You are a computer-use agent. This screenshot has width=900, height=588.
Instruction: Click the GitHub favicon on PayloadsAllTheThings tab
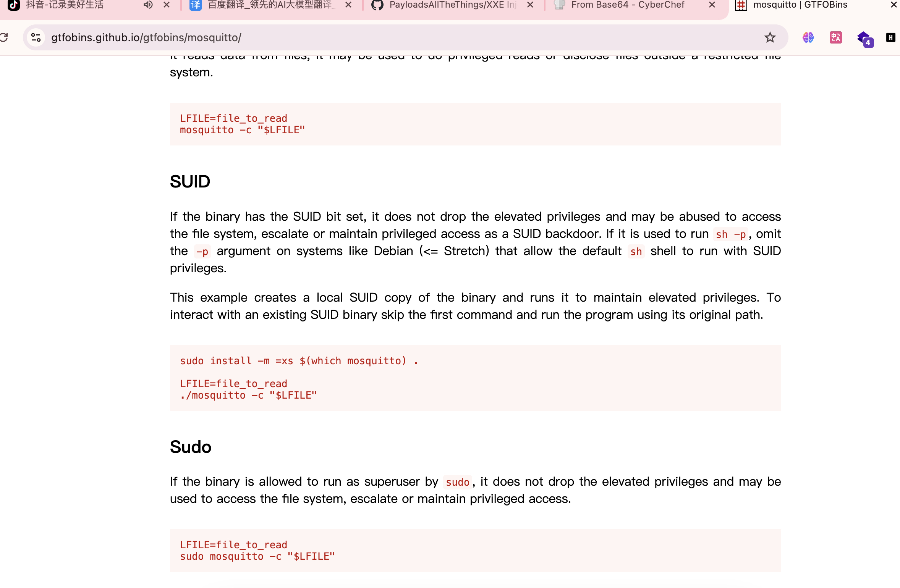pyautogui.click(x=377, y=5)
